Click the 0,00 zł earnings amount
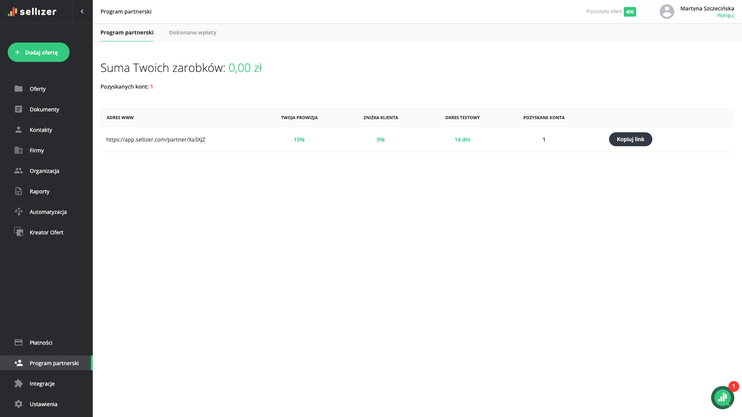This screenshot has width=742, height=417. pos(245,68)
